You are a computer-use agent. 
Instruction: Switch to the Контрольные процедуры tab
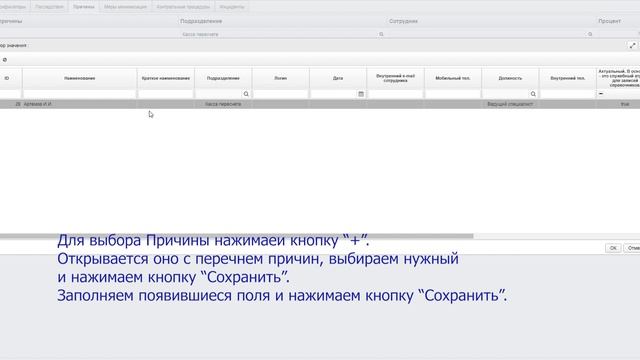click(x=183, y=7)
